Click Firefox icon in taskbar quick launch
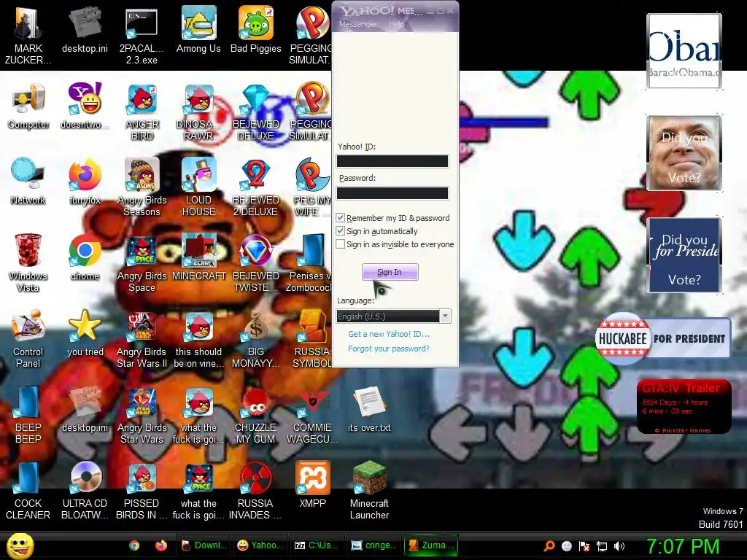This screenshot has height=560, width=747. [x=161, y=545]
